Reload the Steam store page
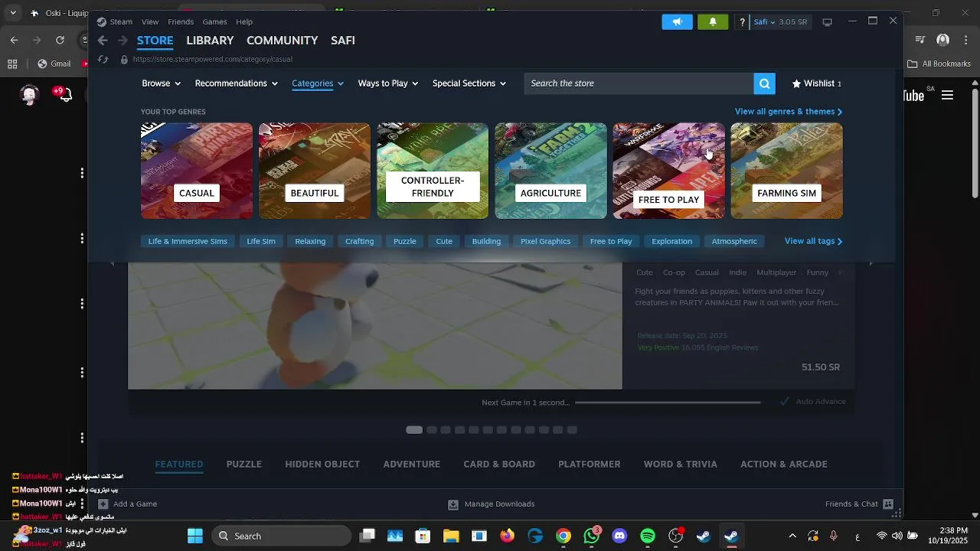The width and height of the screenshot is (980, 551). (x=103, y=59)
